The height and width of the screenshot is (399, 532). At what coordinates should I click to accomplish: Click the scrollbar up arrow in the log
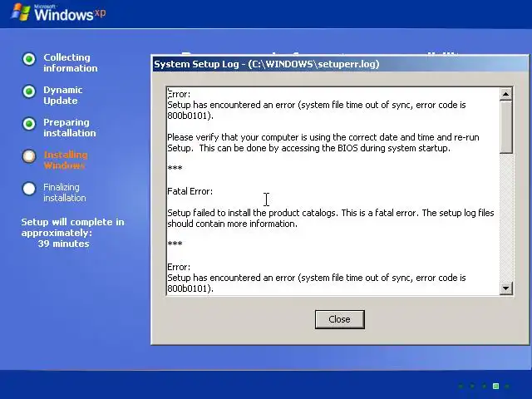point(505,94)
